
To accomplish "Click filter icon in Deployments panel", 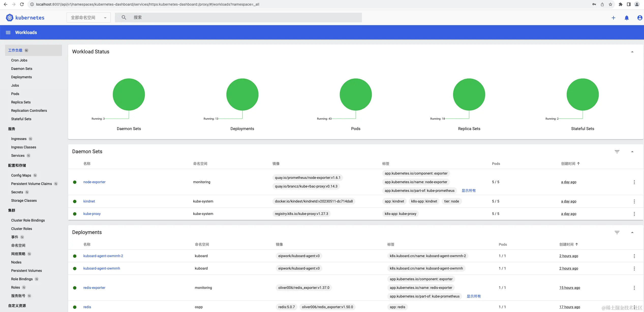I will [617, 232].
